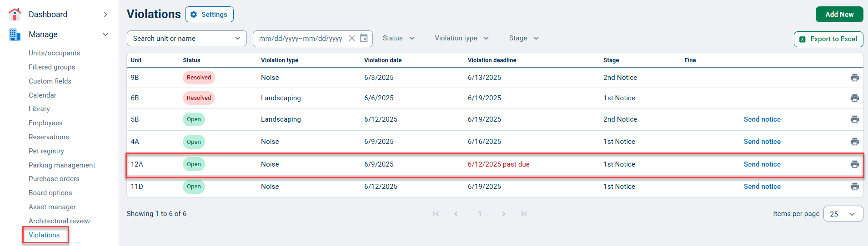Open the Status filter dropdown
868x246 pixels.
399,38
